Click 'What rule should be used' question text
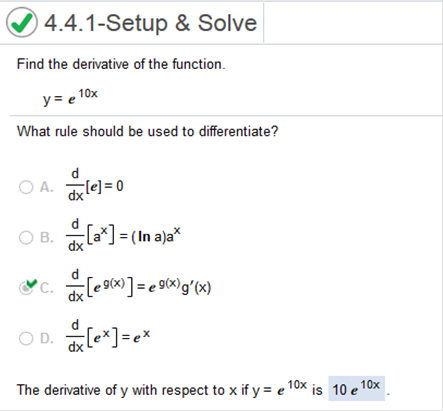This screenshot has width=443, height=411. pyautogui.click(x=147, y=131)
